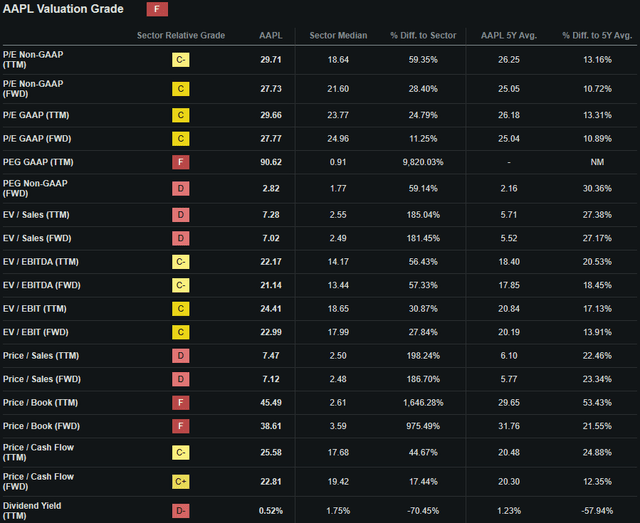
Task: Click the 1,646.28% Price / Book difference
Action: 423,403
